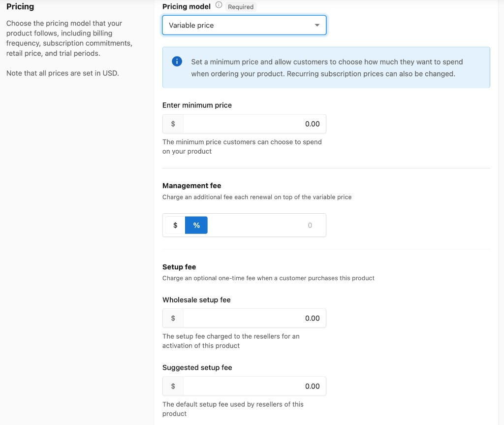Image resolution: width=504 pixels, height=425 pixels.
Task: Click the Enter minimum price label
Action: click(197, 105)
